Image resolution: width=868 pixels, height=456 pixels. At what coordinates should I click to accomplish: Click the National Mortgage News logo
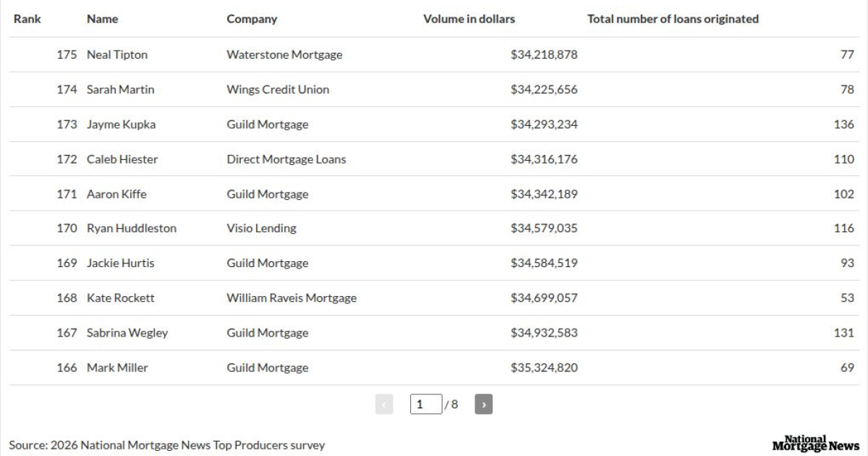(x=815, y=444)
